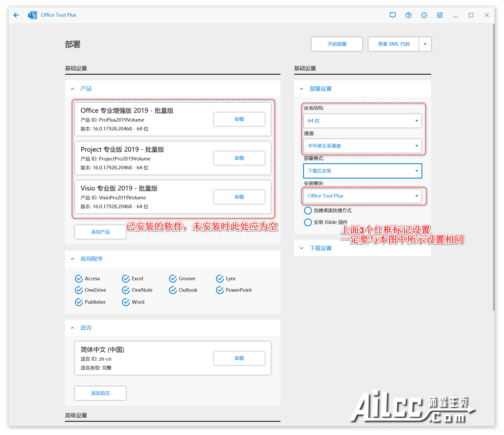The width and height of the screenshot is (504, 435).
Task: Click ProjectPro2019Volume product ID text
Action: 125,159
